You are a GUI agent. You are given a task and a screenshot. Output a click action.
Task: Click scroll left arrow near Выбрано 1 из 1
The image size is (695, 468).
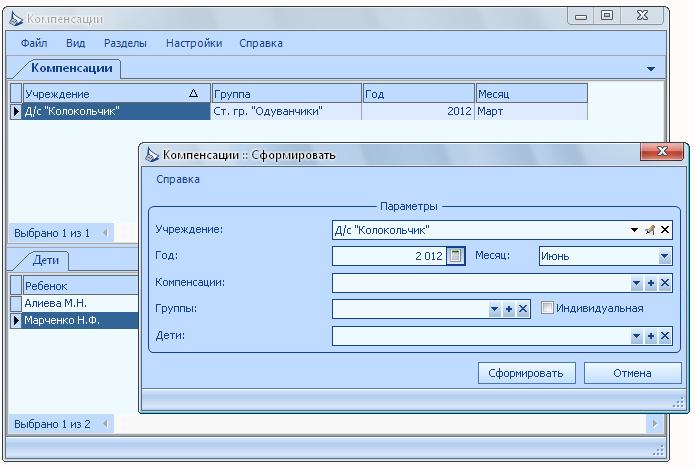click(x=105, y=233)
